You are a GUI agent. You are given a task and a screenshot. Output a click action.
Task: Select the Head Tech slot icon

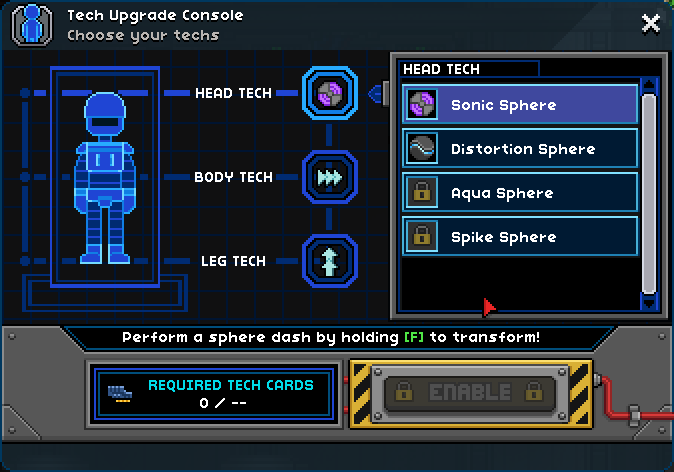tap(330, 93)
